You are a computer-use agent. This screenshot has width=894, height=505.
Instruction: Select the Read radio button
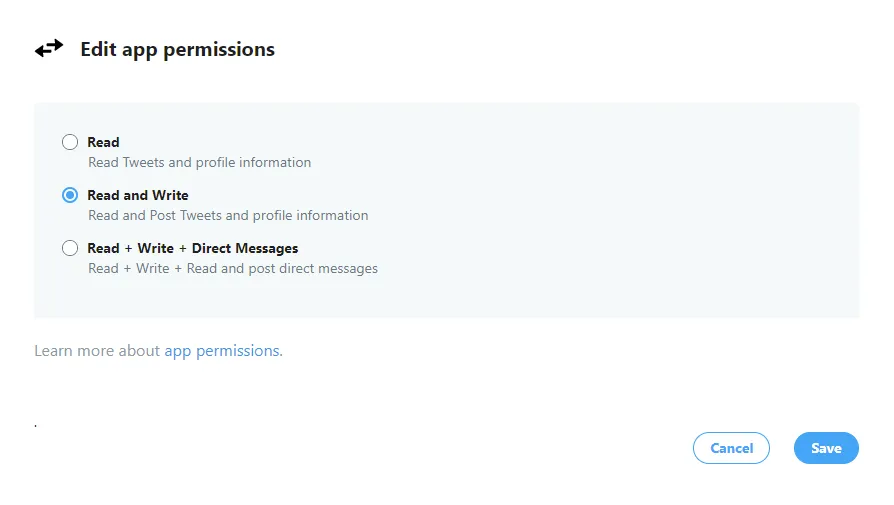[70, 142]
